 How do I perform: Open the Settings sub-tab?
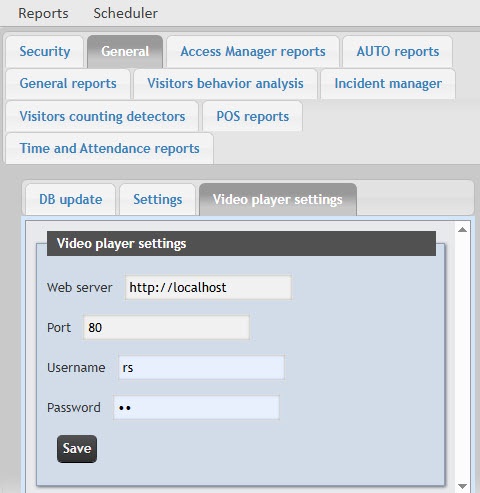(x=158, y=200)
